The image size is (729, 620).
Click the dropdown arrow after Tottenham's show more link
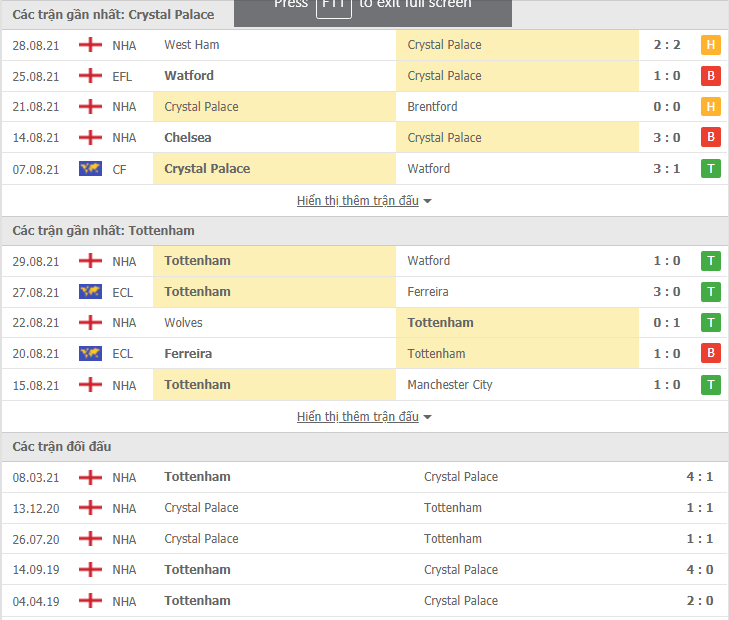coord(427,417)
